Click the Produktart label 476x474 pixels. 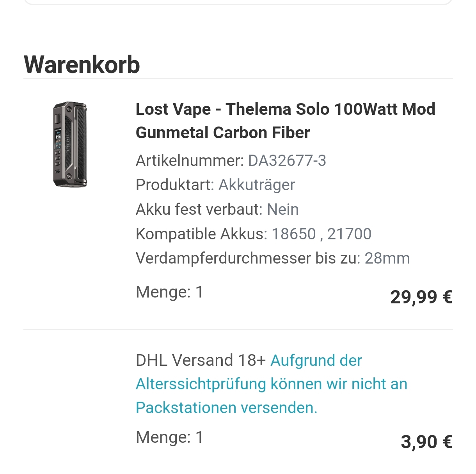[175, 185]
